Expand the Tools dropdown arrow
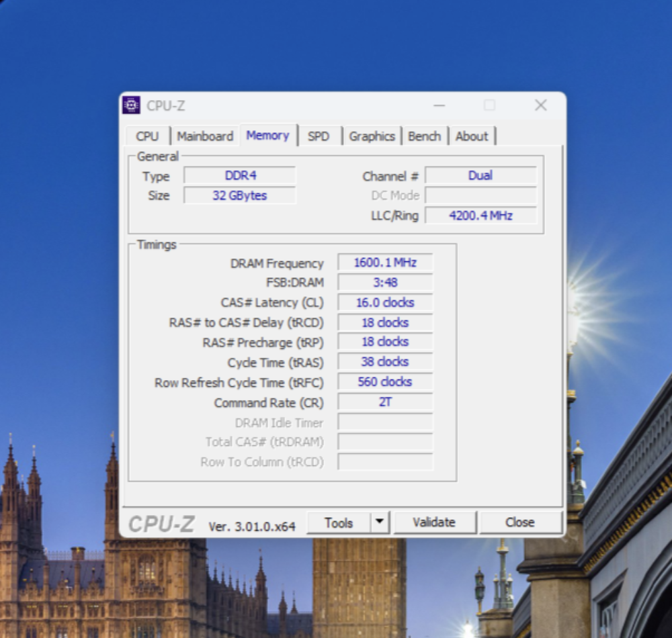Screen dimensions: 672x638 [x=380, y=522]
